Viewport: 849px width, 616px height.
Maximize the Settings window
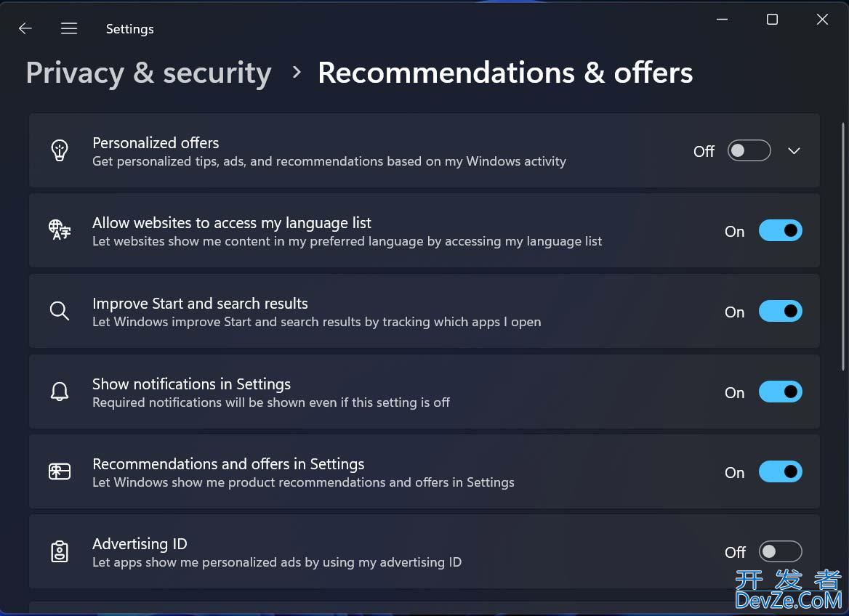coord(772,20)
